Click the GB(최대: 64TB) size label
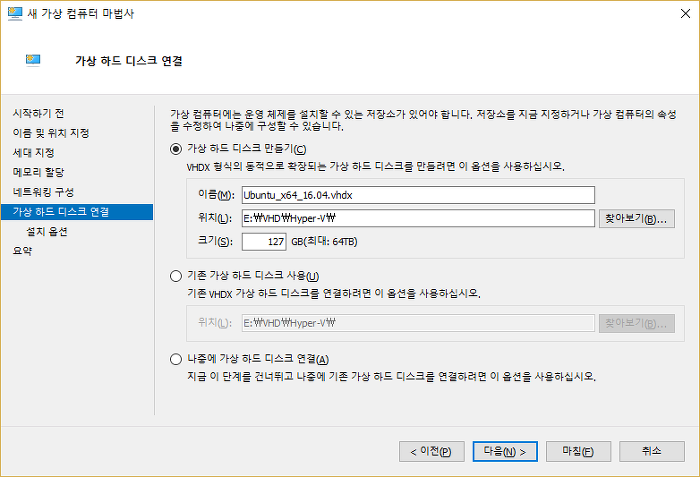Viewport: 700px width, 477px height. (324, 242)
